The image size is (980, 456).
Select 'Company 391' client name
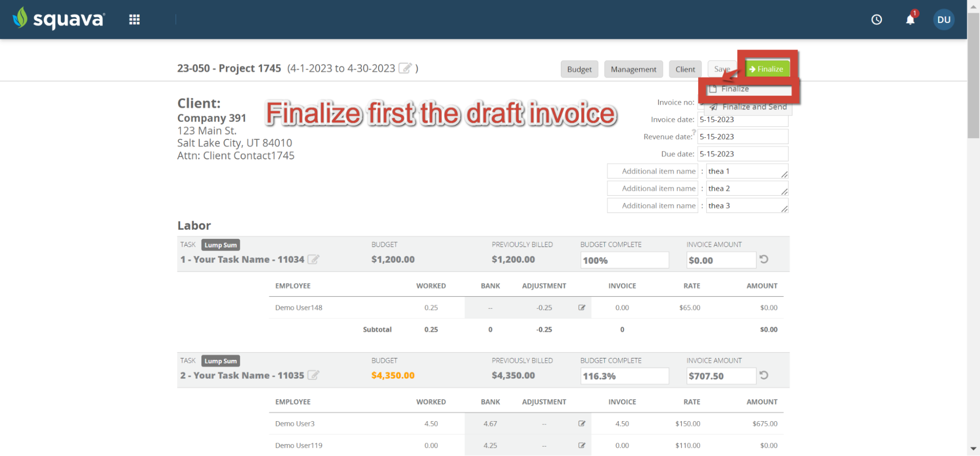point(211,118)
